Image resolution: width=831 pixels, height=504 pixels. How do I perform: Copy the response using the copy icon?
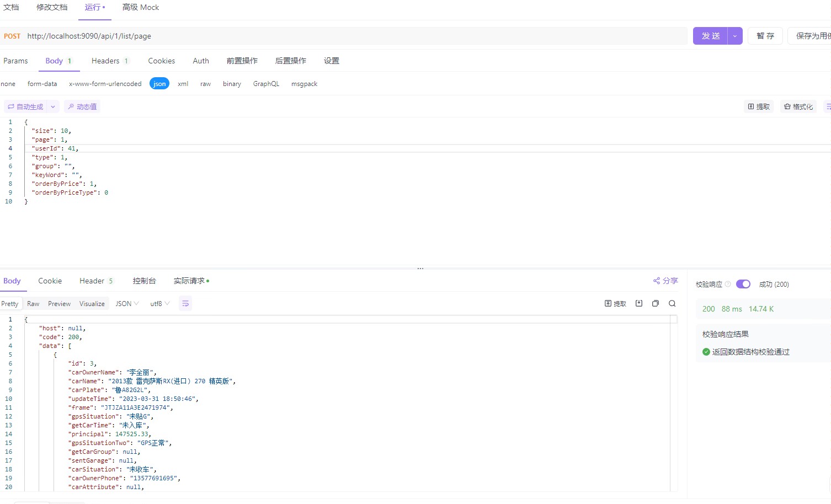point(656,303)
